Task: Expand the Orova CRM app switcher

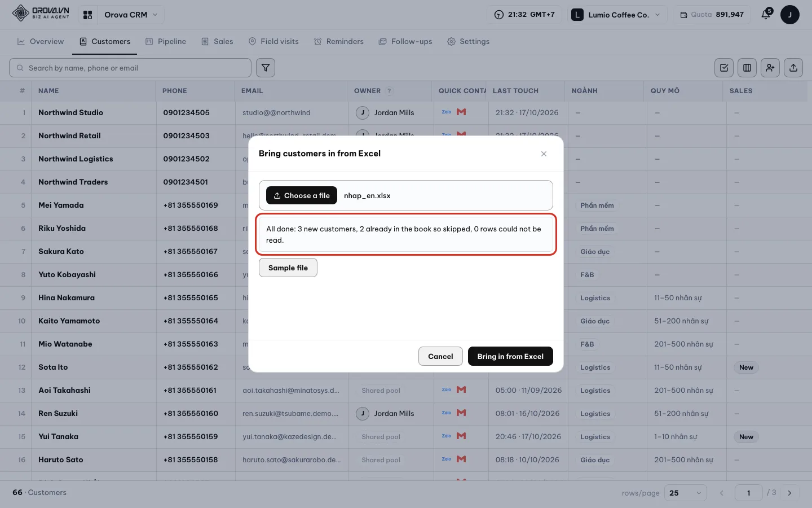Action: [131, 15]
